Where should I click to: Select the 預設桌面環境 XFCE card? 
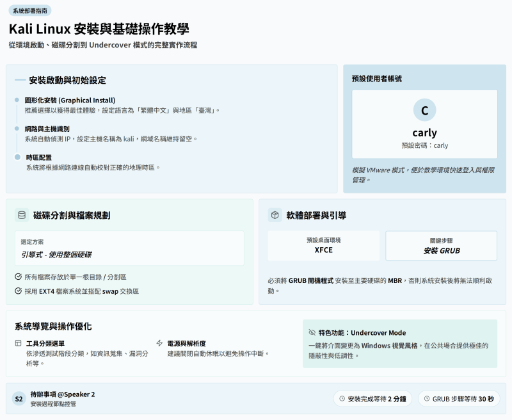(x=324, y=246)
